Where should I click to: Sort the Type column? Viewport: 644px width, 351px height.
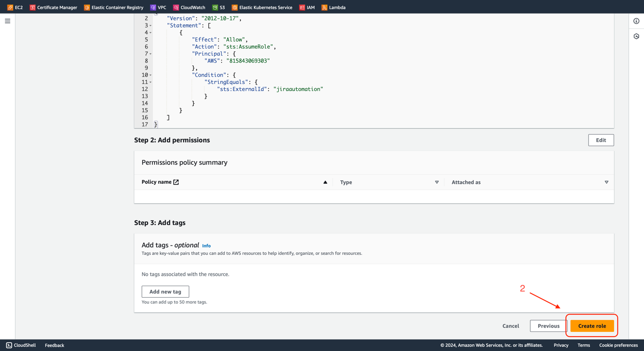[x=437, y=183]
